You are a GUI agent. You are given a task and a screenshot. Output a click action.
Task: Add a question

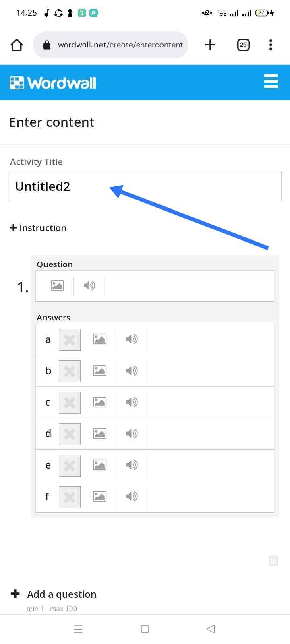(x=54, y=594)
